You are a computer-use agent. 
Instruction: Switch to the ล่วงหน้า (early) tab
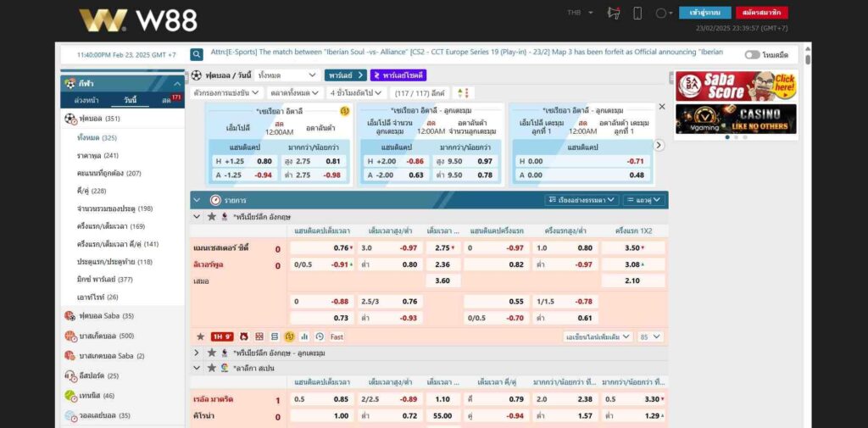[86, 100]
